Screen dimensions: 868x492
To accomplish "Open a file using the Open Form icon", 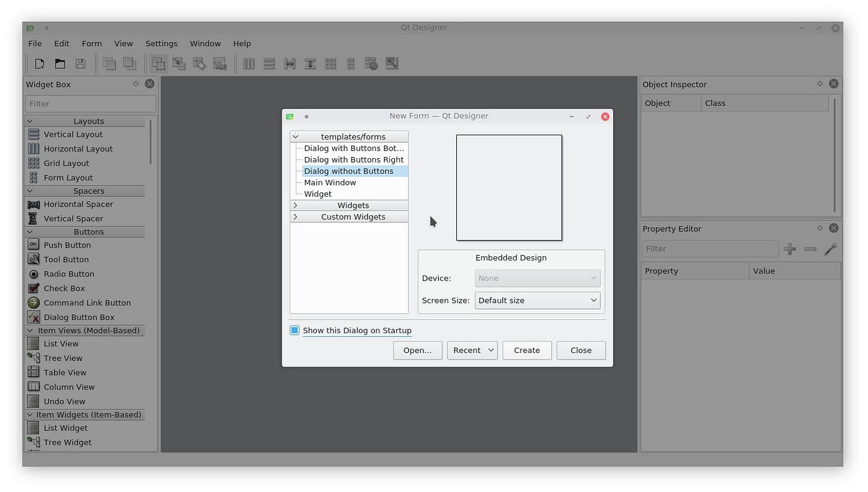I will point(60,63).
